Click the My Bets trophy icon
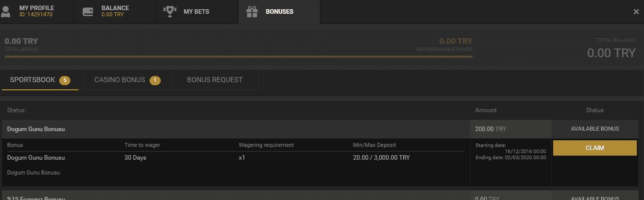Viewport: 644px width, 200px height. (170, 11)
